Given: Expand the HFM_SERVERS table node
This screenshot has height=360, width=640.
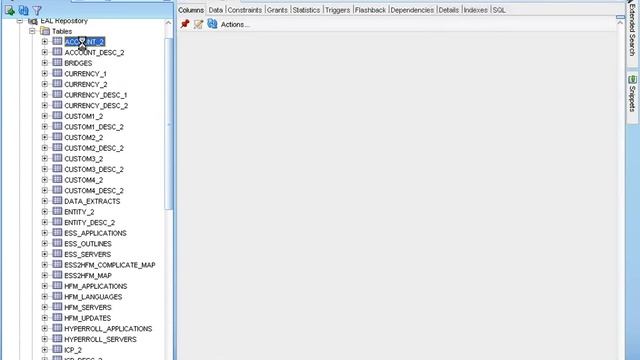Looking at the screenshot, I should [44, 307].
